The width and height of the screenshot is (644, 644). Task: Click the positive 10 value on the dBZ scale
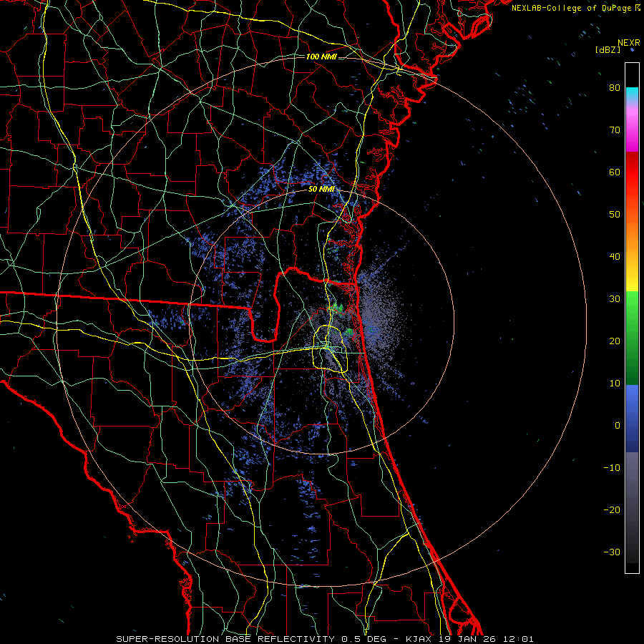click(x=615, y=384)
